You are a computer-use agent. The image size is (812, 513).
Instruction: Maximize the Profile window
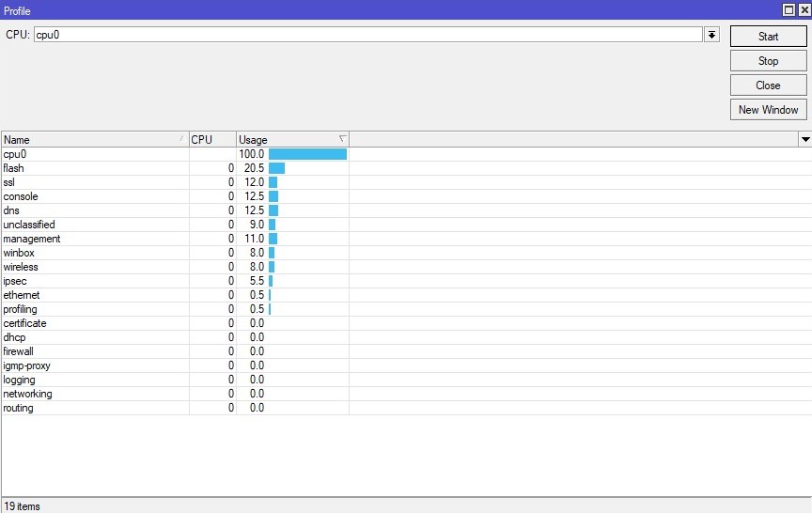pyautogui.click(x=789, y=9)
